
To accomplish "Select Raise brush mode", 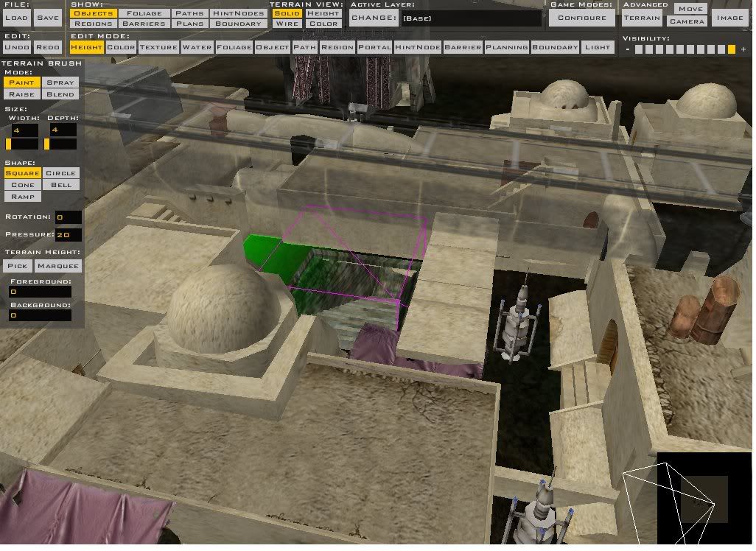I will (21, 94).
